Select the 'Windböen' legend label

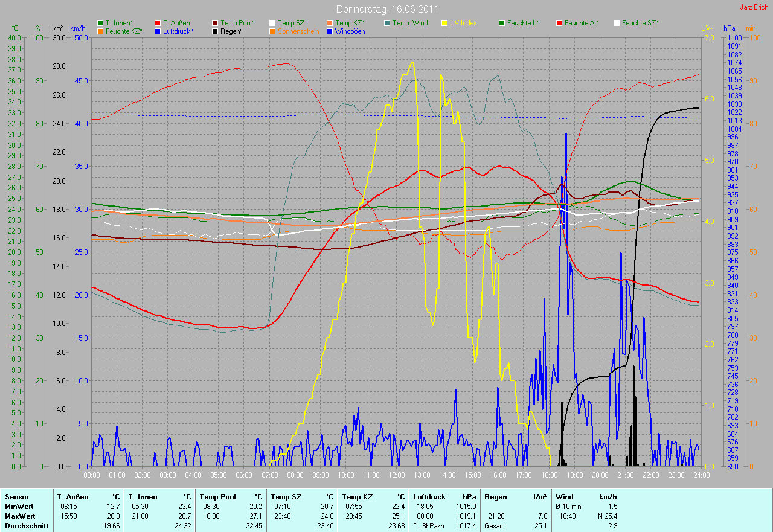pyautogui.click(x=350, y=31)
